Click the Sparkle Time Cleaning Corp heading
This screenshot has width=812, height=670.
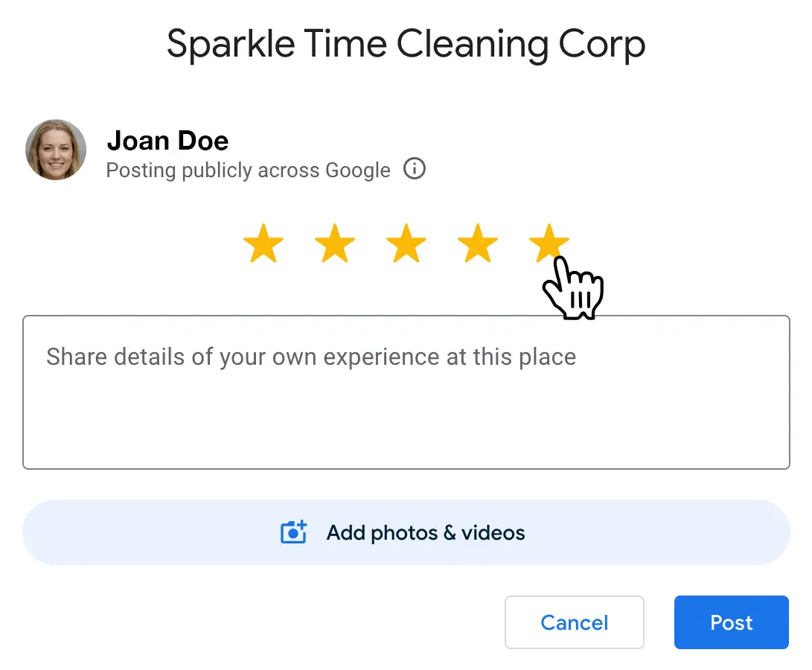click(406, 45)
